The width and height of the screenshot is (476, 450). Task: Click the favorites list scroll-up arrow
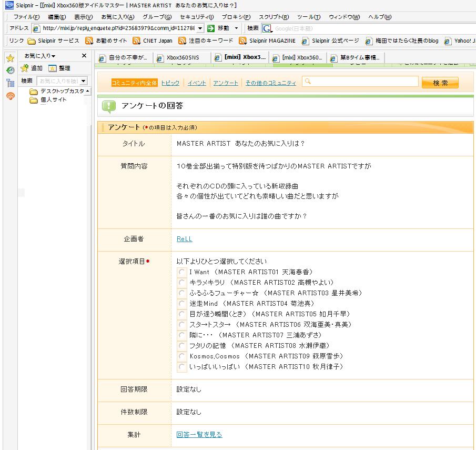[x=88, y=91]
